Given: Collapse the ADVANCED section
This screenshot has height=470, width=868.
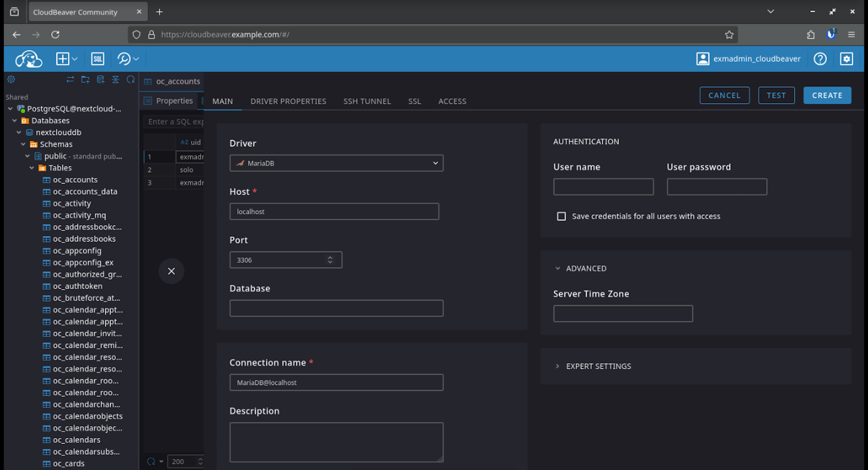Looking at the screenshot, I should (x=558, y=268).
